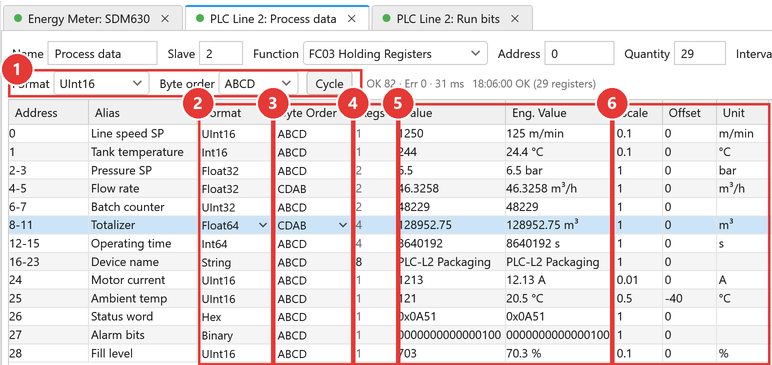Viewport: 772px width, 365px height.
Task: Click the address cell 16-23
Action: pos(48,262)
